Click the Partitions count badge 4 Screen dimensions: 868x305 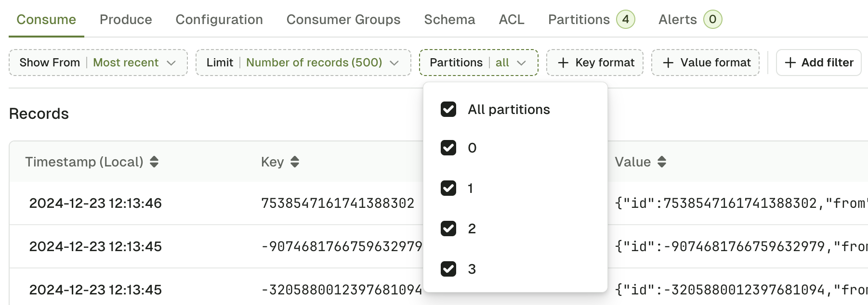626,19
